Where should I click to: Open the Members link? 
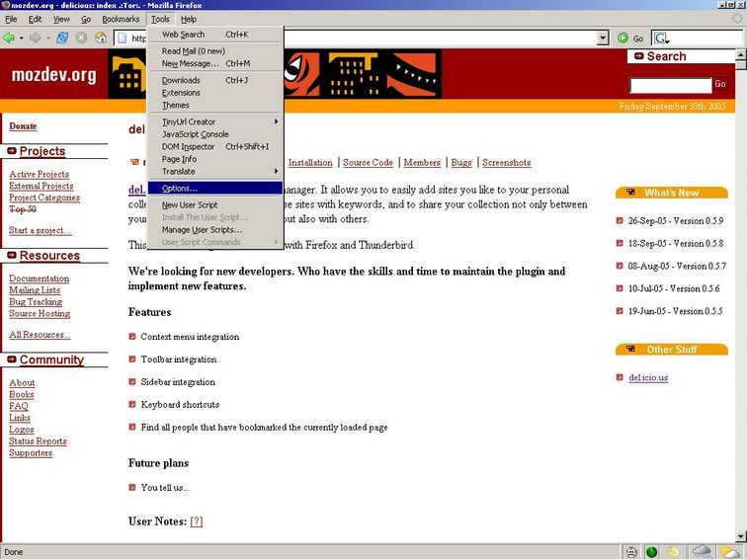(x=422, y=162)
